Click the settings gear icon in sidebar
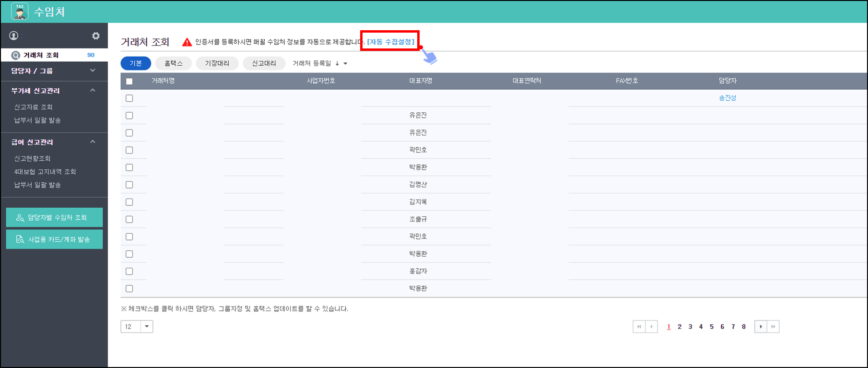The image size is (868, 368). (x=96, y=36)
